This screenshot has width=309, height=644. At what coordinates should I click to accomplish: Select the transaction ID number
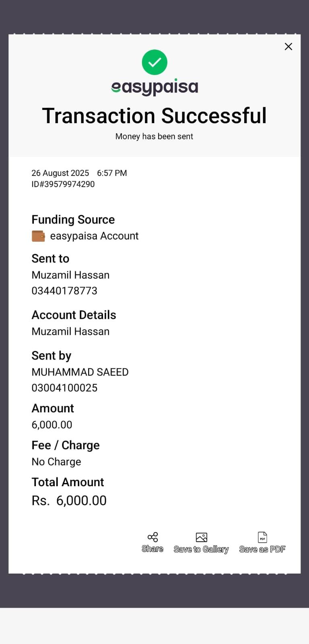pos(63,184)
